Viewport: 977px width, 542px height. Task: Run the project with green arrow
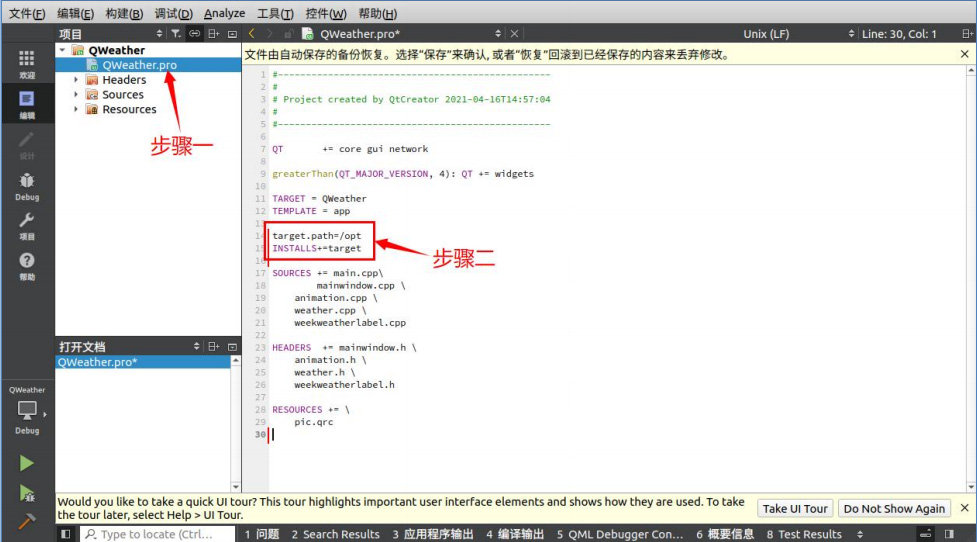(26, 464)
